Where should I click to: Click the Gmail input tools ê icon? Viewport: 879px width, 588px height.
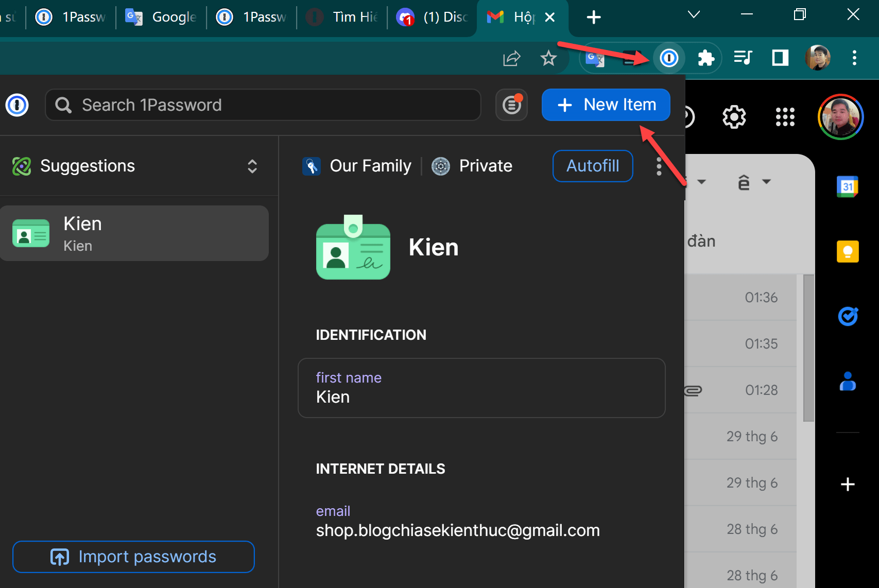(744, 182)
